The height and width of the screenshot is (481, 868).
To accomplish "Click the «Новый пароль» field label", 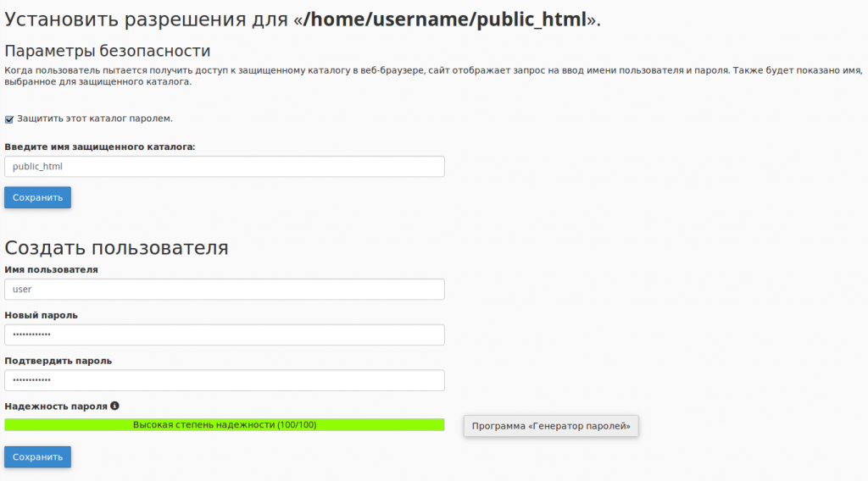I will coord(41,315).
